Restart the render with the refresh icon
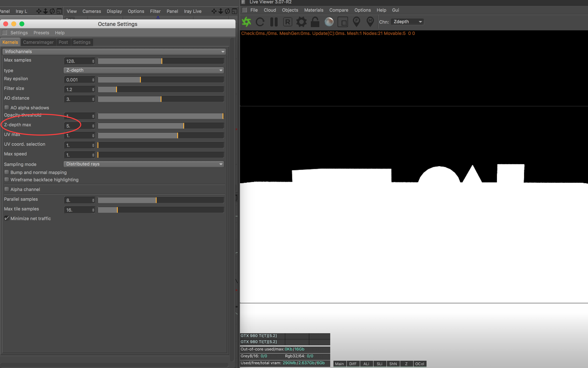Screen dimensions: 588x368 pos(260,22)
